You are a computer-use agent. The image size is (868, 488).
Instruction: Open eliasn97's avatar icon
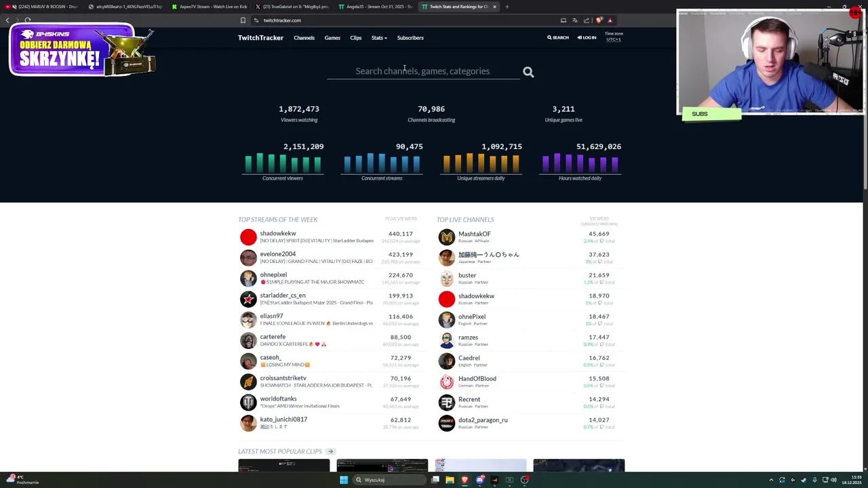point(248,319)
